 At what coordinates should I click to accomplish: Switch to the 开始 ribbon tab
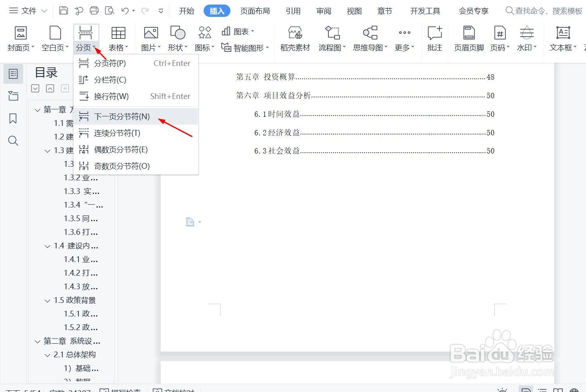[186, 11]
